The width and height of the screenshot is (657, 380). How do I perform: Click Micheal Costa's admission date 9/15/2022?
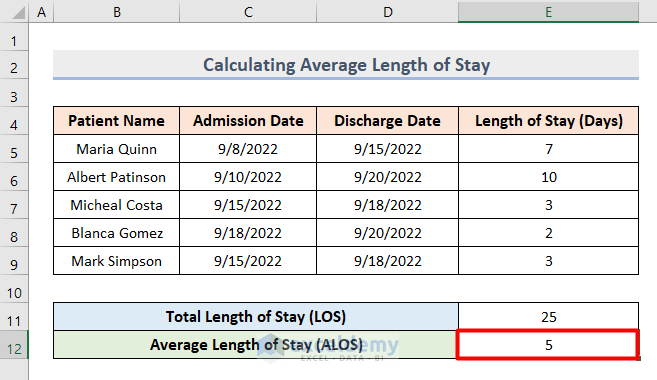[248, 205]
